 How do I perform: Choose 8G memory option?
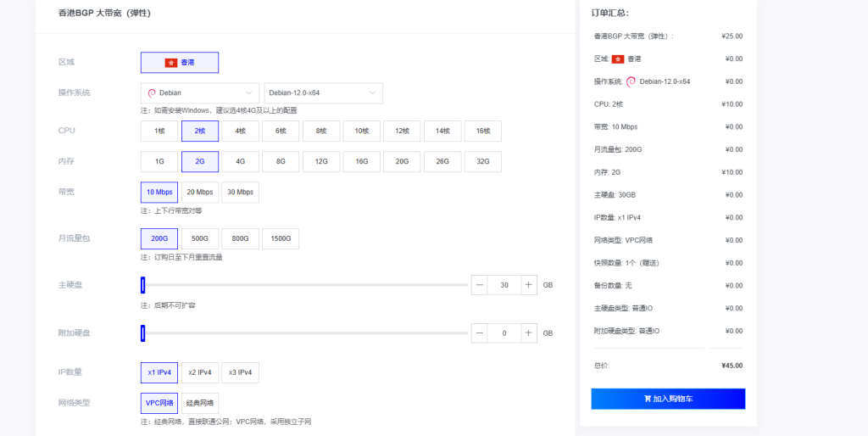tap(281, 162)
